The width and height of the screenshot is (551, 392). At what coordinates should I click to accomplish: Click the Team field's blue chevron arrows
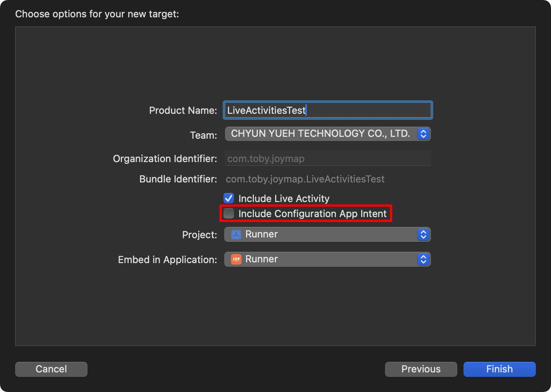click(423, 134)
